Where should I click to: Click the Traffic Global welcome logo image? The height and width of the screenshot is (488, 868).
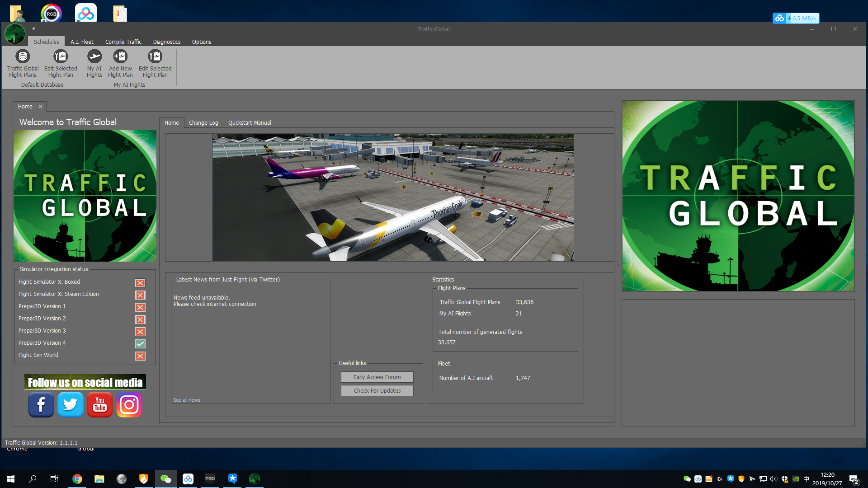pyautogui.click(x=85, y=196)
